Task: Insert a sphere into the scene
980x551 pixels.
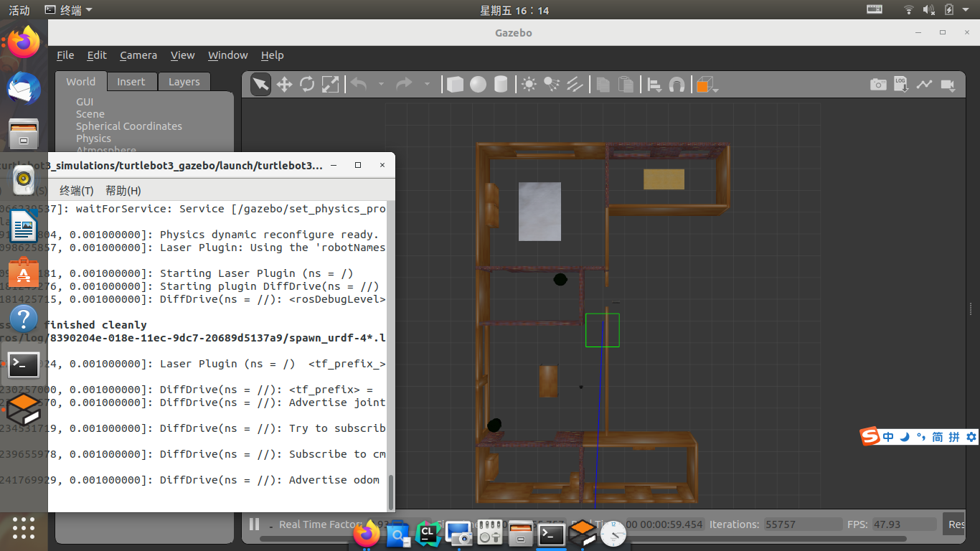Action: pos(477,84)
